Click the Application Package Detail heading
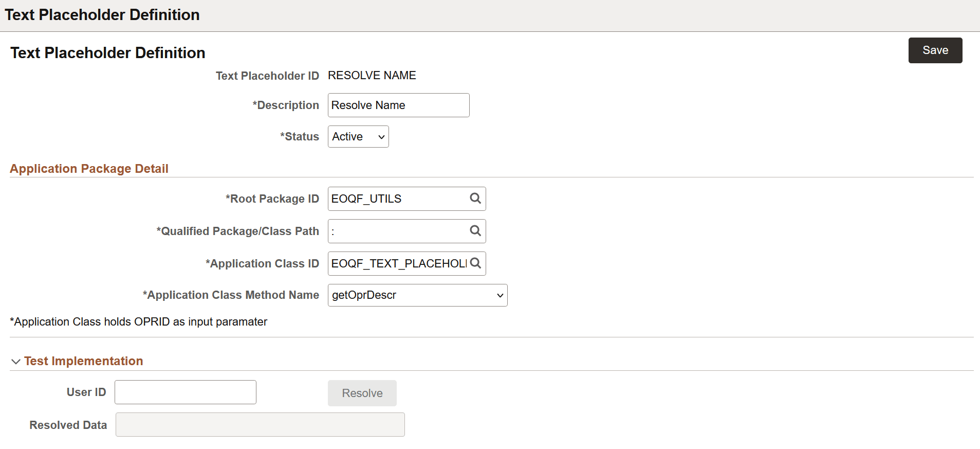The image size is (980, 449). point(89,168)
